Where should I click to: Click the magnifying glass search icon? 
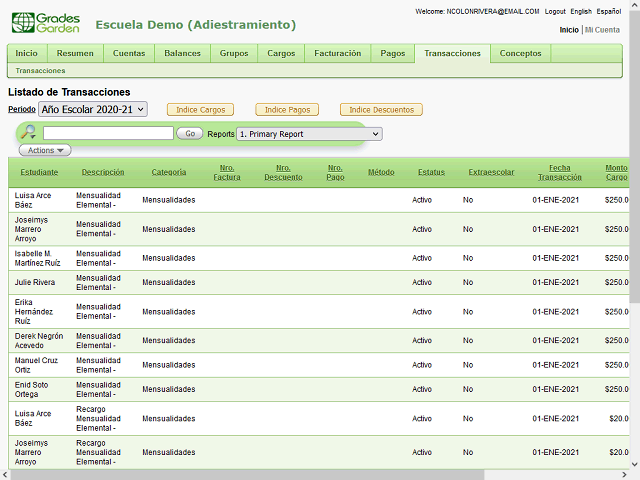pyautogui.click(x=28, y=133)
